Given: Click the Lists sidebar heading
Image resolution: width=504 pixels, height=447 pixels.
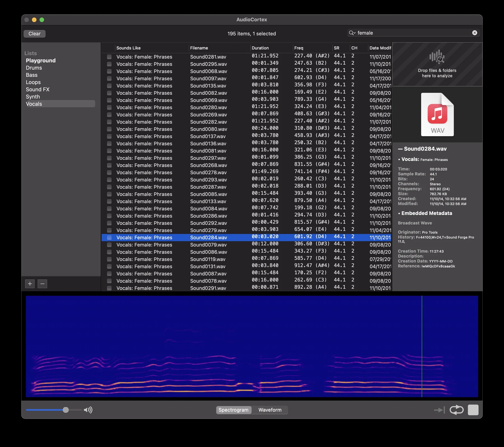Looking at the screenshot, I should (31, 53).
